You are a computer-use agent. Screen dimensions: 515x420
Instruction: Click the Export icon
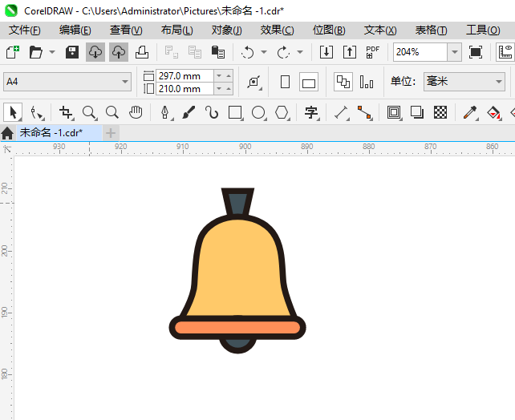click(x=350, y=52)
